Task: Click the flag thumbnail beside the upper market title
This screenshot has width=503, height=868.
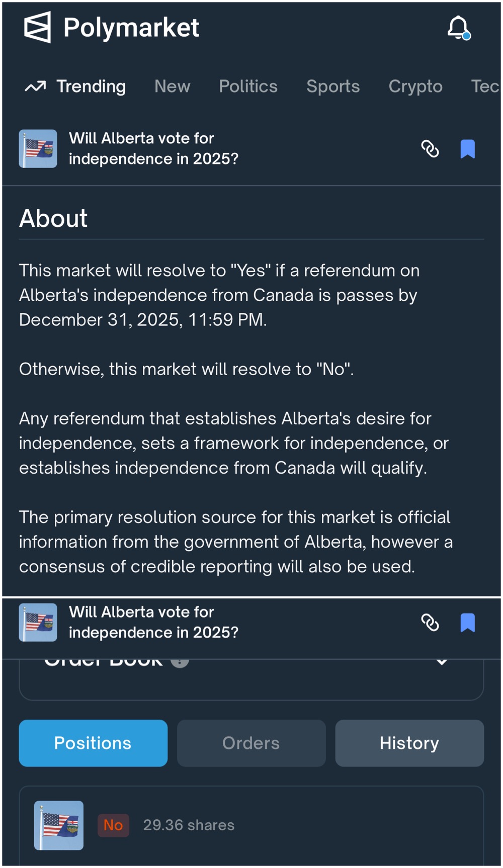Action: [38, 149]
